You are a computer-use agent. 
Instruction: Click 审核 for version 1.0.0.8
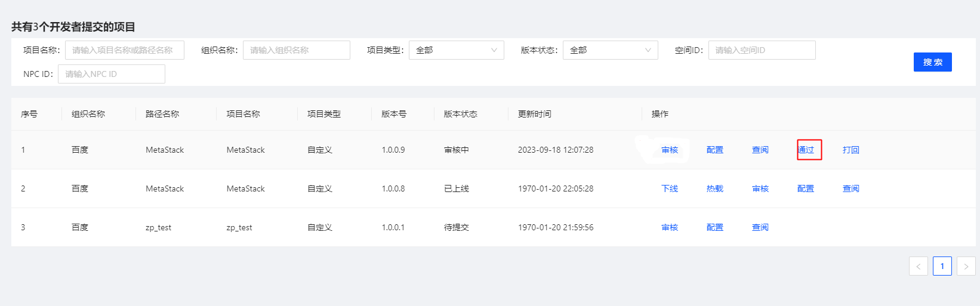click(760, 188)
